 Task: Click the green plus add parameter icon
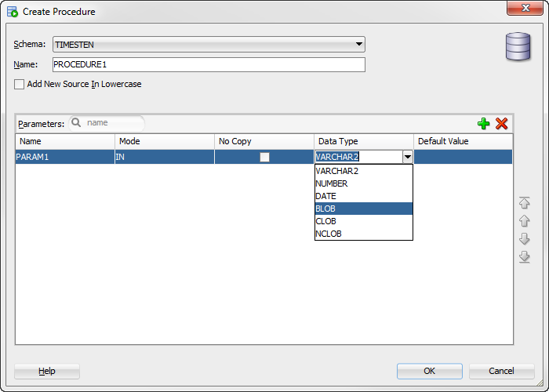484,124
